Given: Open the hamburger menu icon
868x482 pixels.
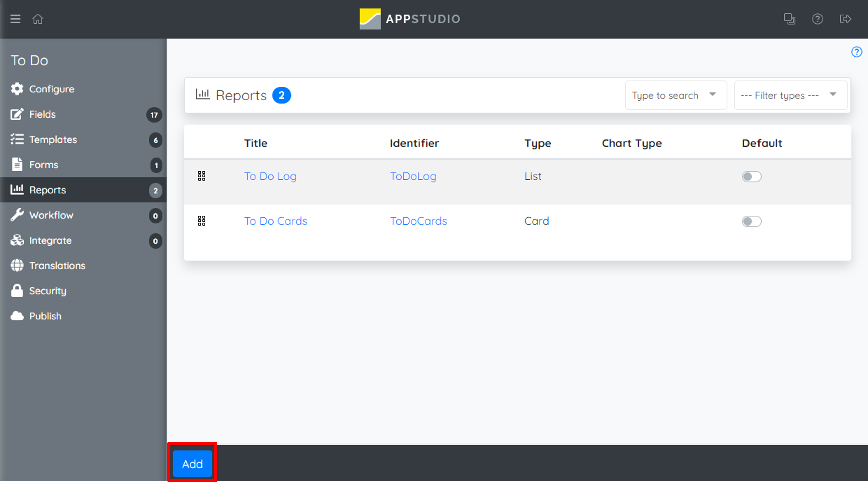Looking at the screenshot, I should [15, 19].
